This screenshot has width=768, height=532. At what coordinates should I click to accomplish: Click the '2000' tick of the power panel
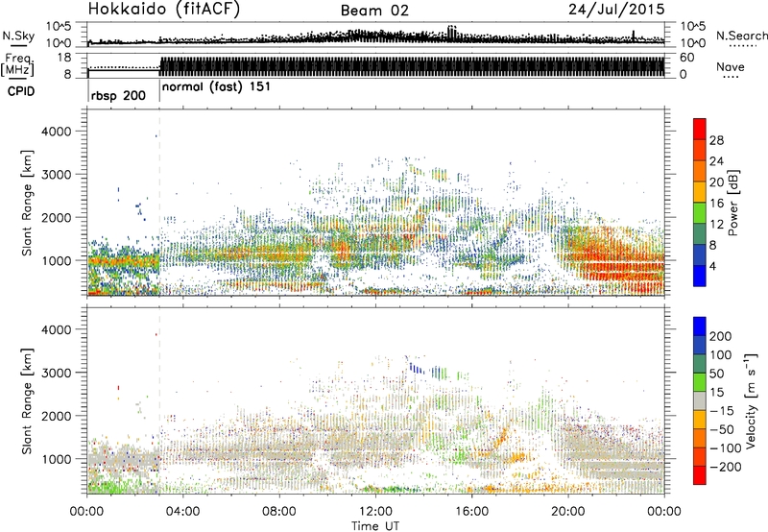56,217
